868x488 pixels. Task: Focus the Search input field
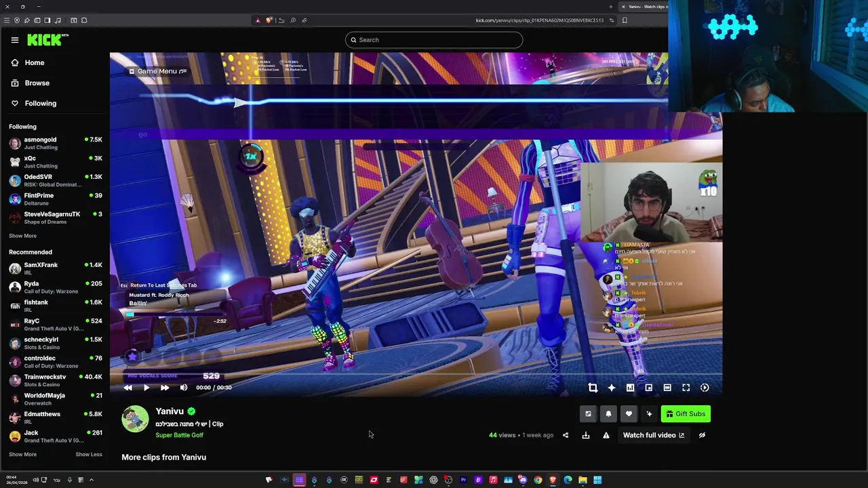pos(434,40)
